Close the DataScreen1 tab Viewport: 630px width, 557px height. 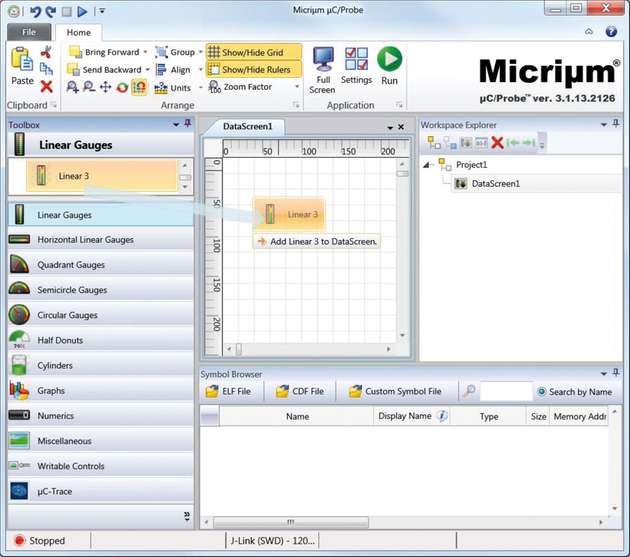[401, 127]
